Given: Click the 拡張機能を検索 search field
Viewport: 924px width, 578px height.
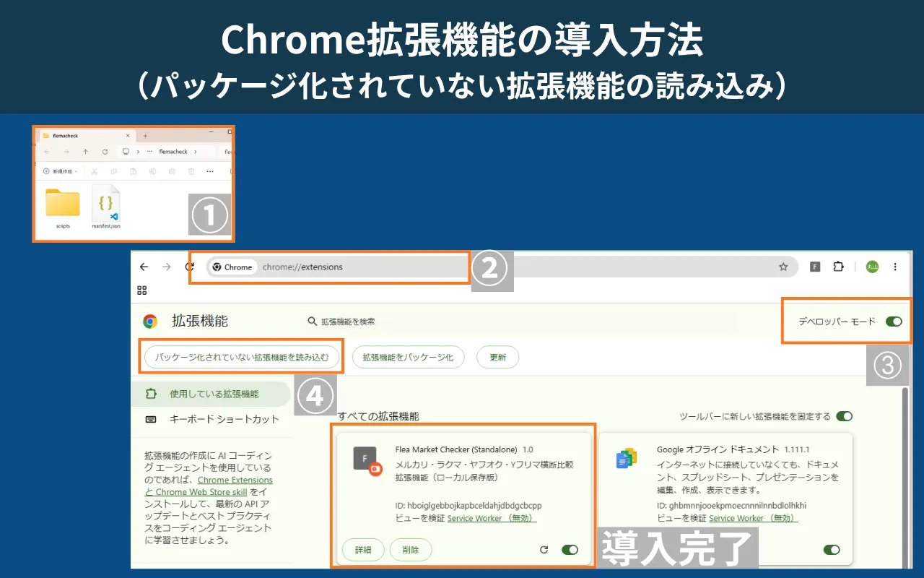Looking at the screenshot, I should click(347, 322).
